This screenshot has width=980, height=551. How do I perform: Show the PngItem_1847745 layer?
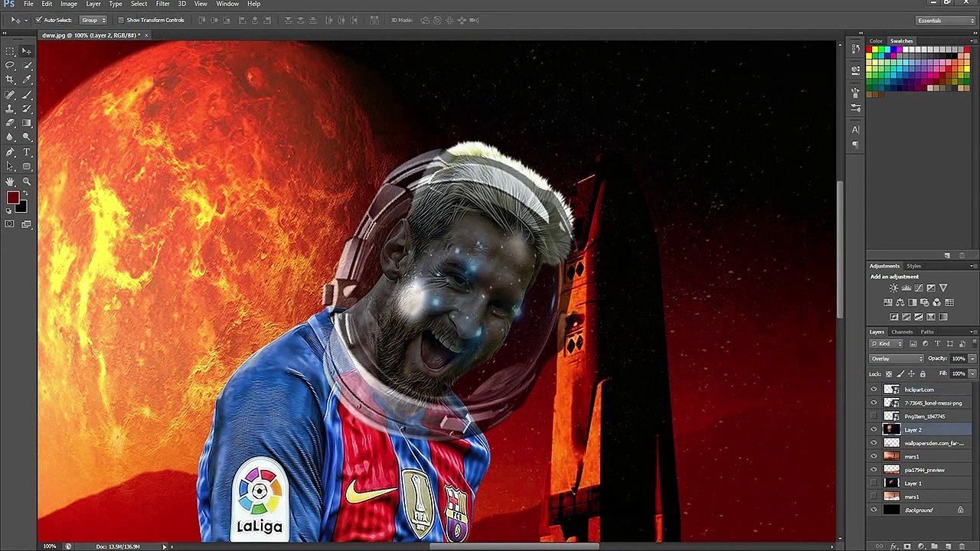point(874,416)
